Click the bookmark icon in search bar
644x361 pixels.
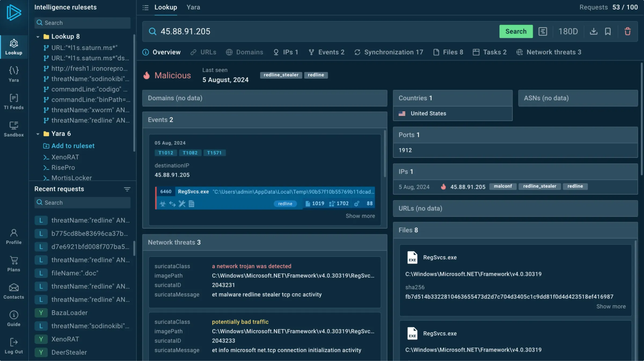coord(608,31)
